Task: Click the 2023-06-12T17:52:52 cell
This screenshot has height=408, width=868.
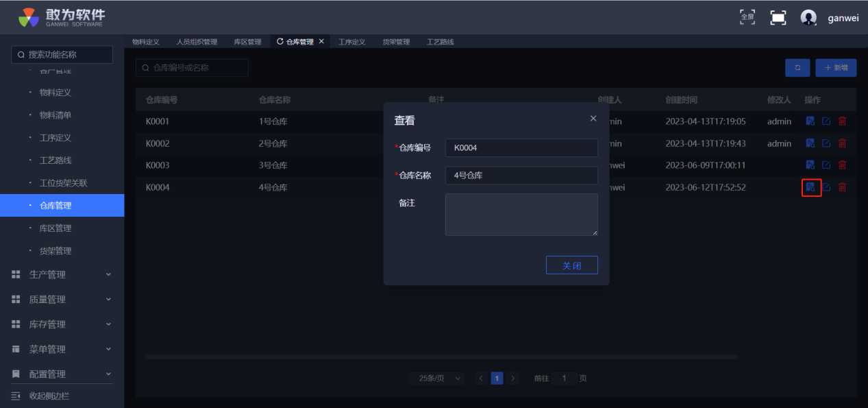Action: (706, 187)
